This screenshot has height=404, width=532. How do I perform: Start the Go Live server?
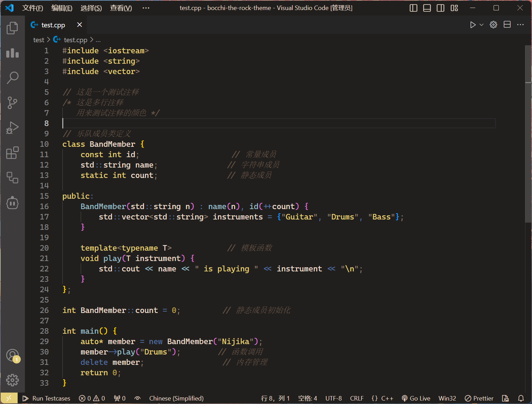(416, 398)
